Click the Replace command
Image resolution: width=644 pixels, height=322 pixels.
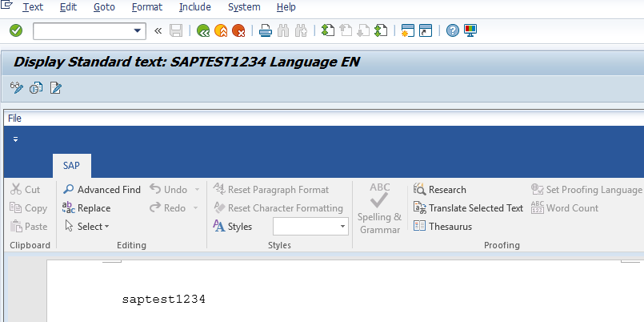click(x=86, y=208)
